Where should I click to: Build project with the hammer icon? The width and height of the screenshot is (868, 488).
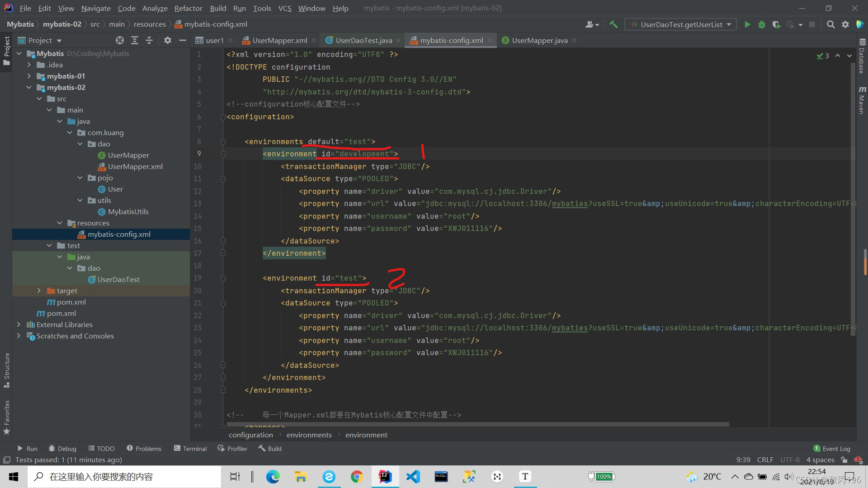(613, 24)
